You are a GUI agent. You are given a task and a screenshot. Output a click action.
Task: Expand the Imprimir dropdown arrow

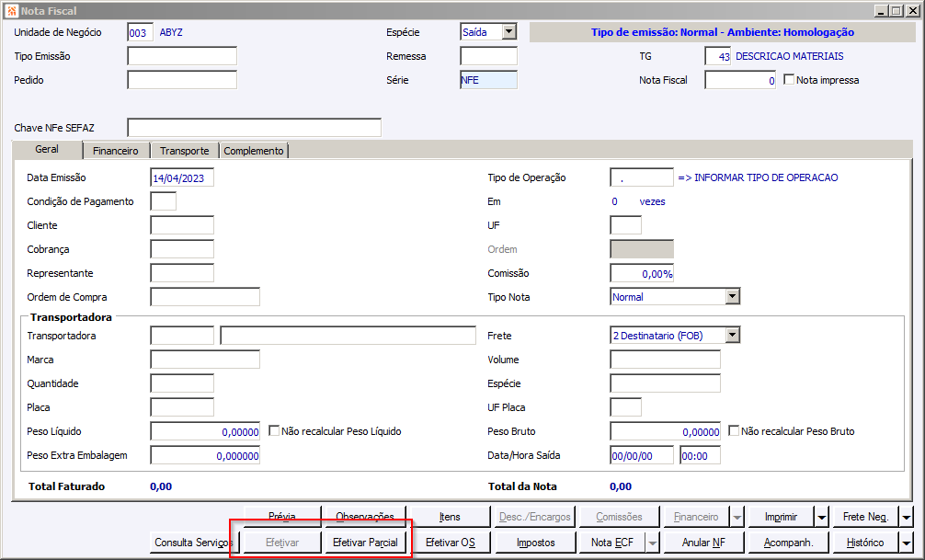pos(822,517)
